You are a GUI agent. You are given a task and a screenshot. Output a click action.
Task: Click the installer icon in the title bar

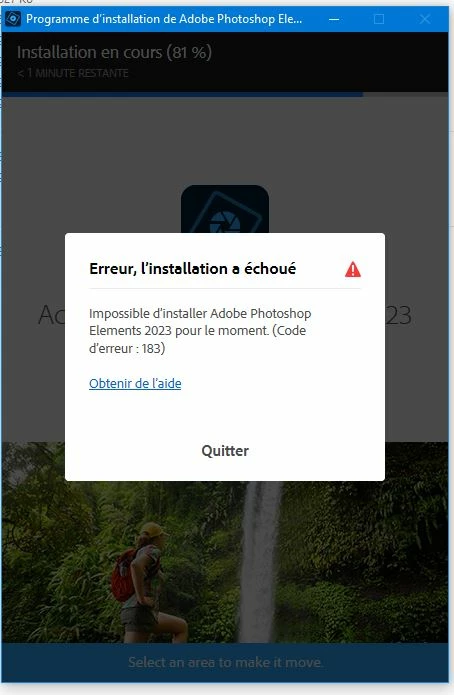click(x=13, y=19)
